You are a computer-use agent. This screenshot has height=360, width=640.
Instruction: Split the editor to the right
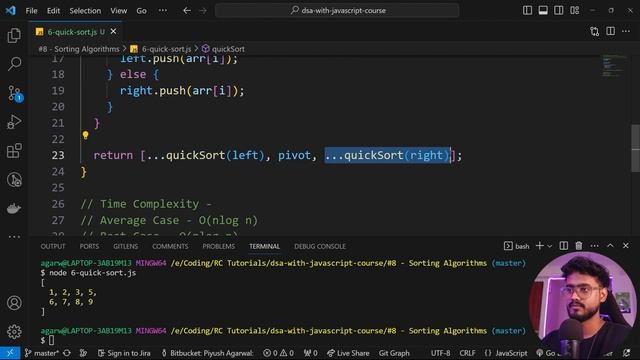(x=610, y=31)
